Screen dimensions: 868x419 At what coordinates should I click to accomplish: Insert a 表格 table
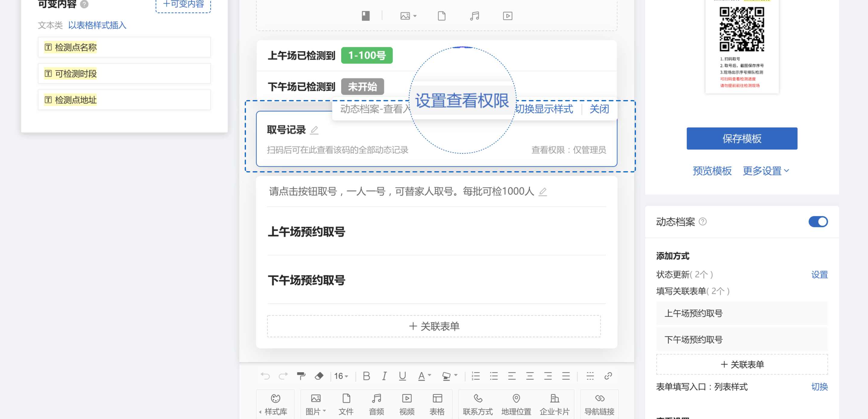[437, 404]
